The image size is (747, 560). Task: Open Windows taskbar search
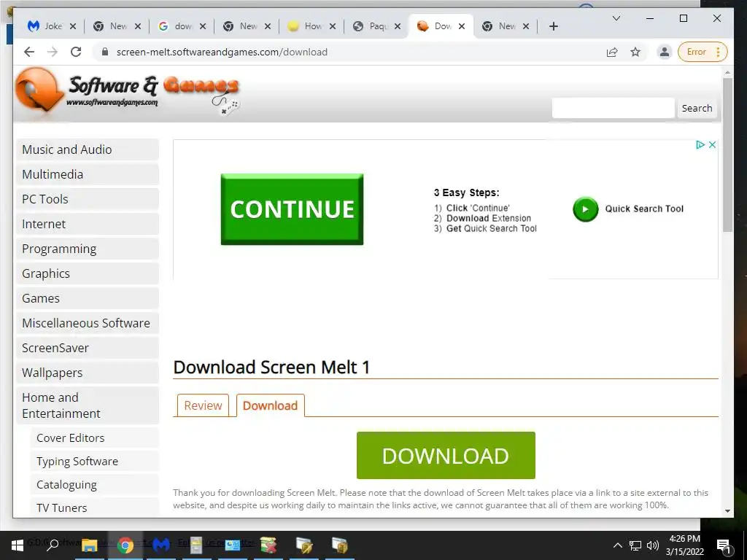click(53, 545)
